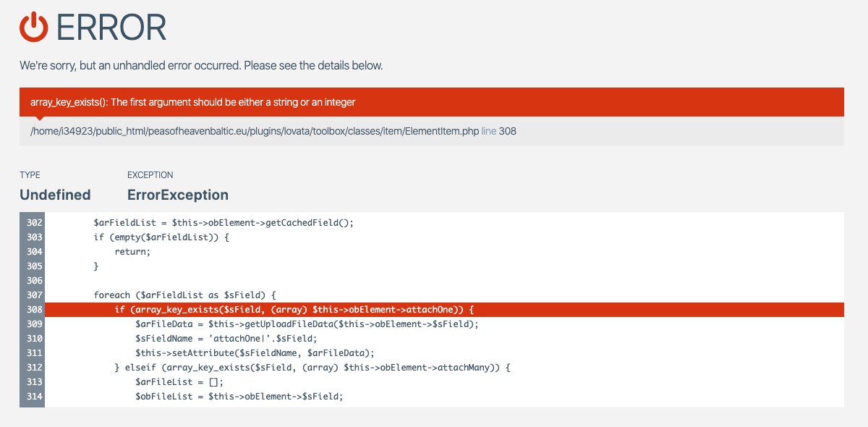Click the $sFieldName = 'attachOne|' code line
Viewport: 868px width, 427px height.
[x=226, y=339]
